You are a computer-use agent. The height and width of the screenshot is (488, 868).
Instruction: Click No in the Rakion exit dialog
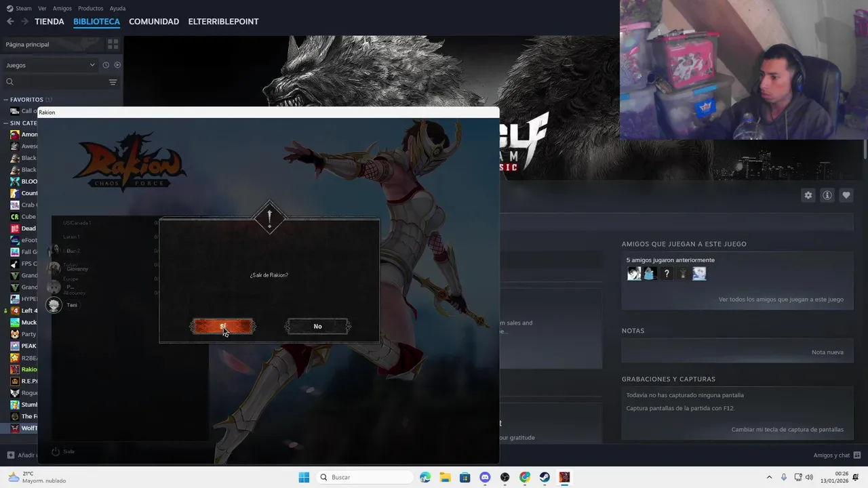(x=317, y=327)
